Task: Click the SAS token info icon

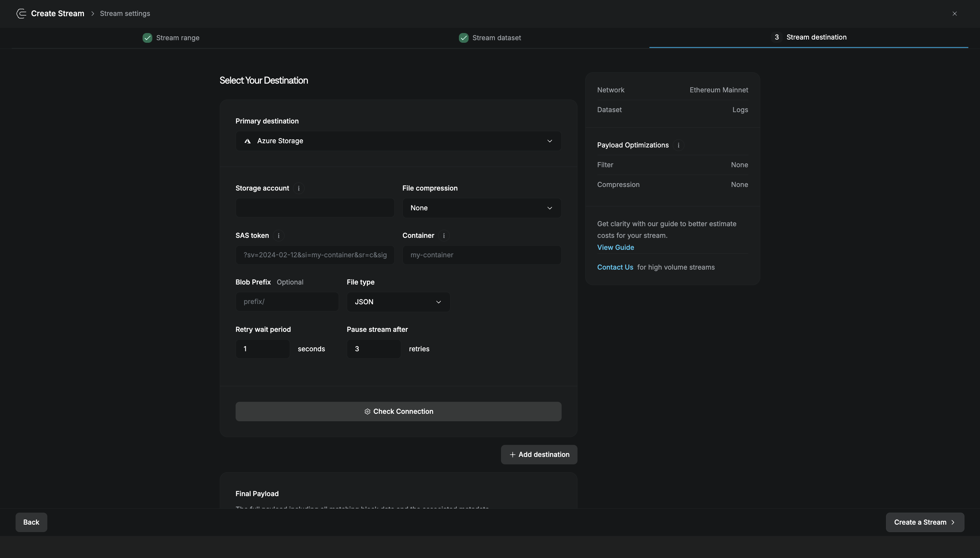Action: tap(279, 236)
